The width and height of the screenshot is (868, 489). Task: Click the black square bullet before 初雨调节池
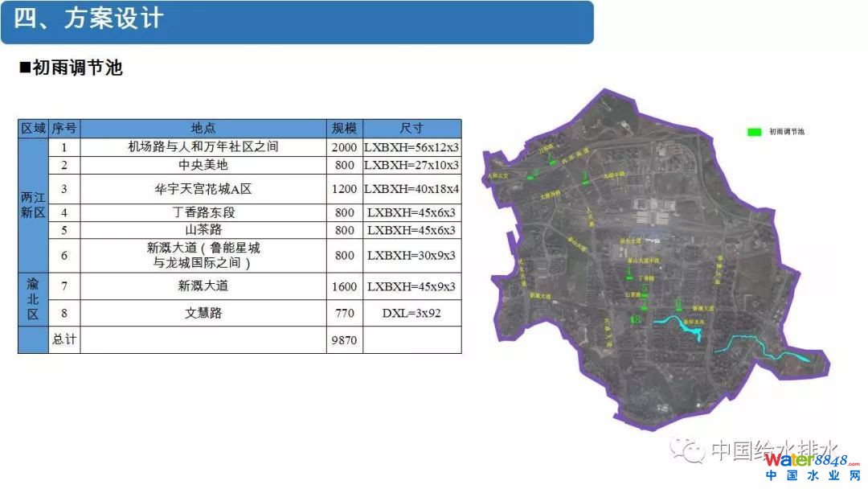pos(24,68)
